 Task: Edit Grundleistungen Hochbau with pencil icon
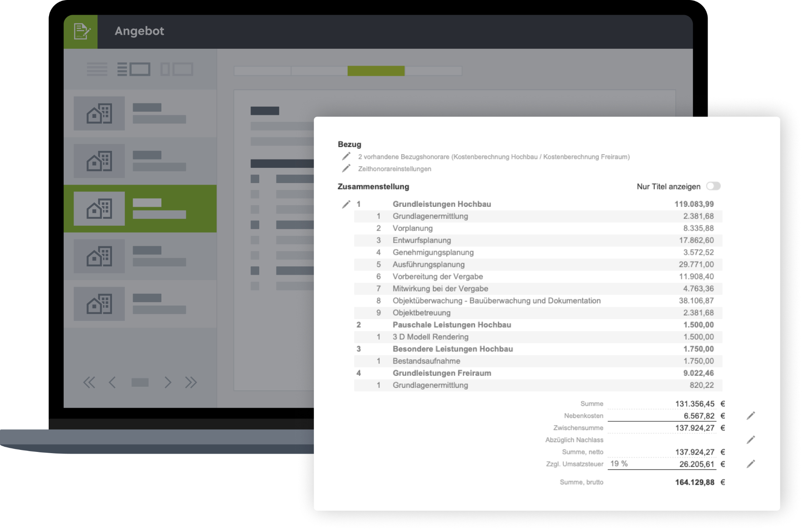pyautogui.click(x=346, y=204)
